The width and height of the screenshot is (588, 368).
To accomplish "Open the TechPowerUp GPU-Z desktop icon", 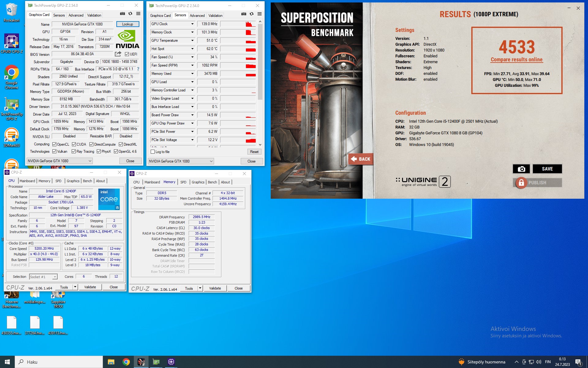I will click(x=12, y=109).
